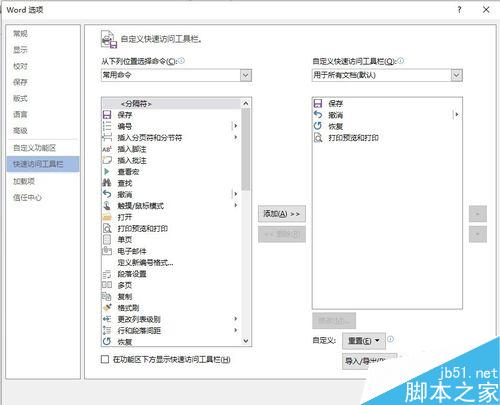
Task: Click the move up arrow button
Action: [478, 214]
